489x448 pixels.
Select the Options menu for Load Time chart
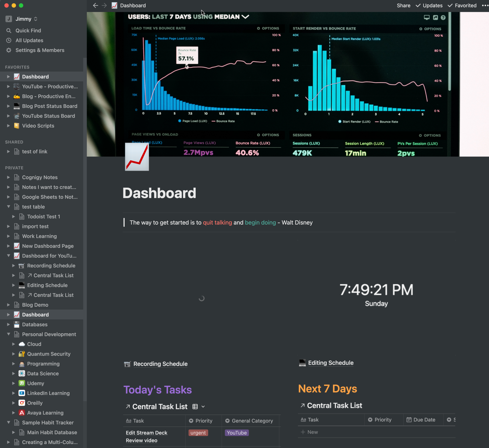coord(268,28)
